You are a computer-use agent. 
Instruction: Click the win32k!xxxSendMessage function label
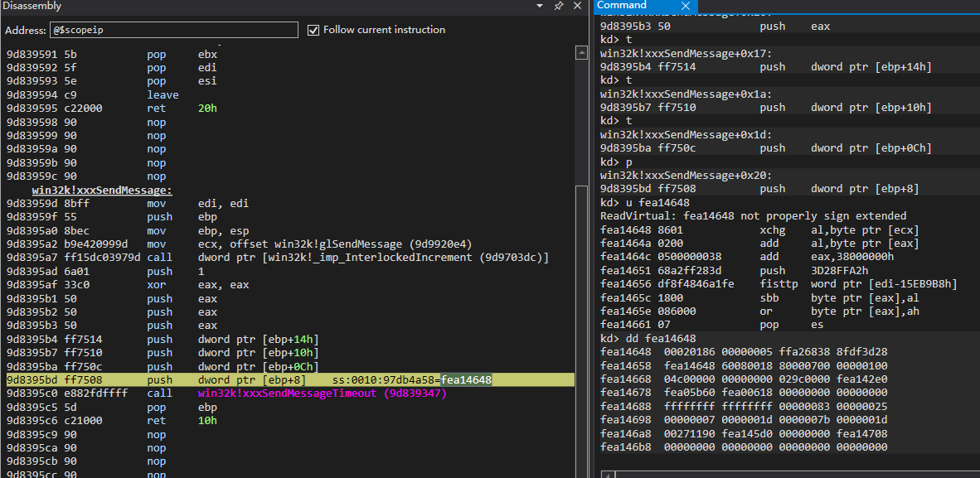102,191
